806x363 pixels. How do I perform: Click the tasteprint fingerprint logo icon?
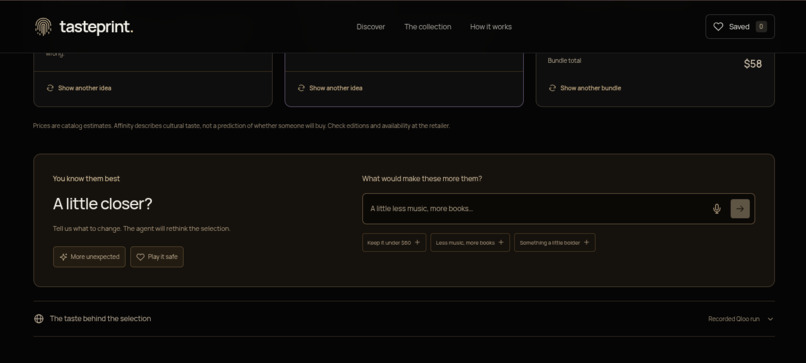(x=43, y=27)
